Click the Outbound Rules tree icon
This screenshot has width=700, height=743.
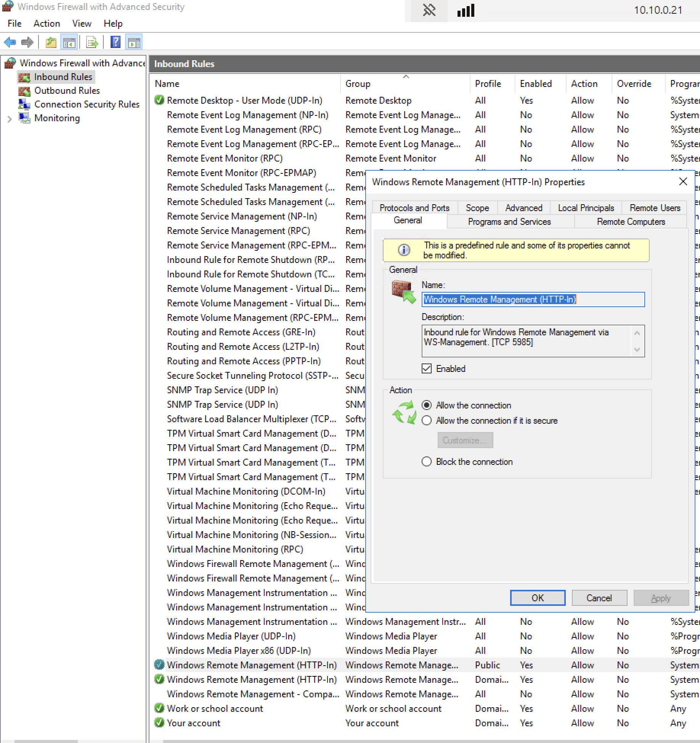(x=24, y=91)
